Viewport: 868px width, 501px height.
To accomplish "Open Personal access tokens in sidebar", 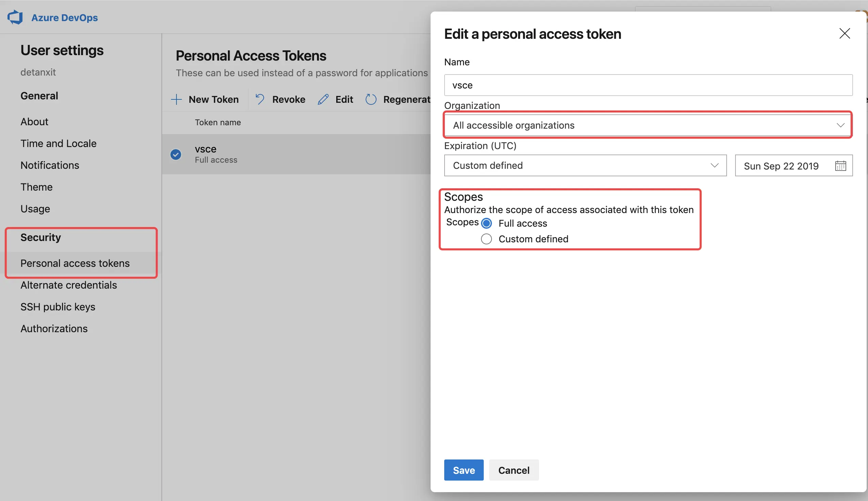I will click(75, 263).
